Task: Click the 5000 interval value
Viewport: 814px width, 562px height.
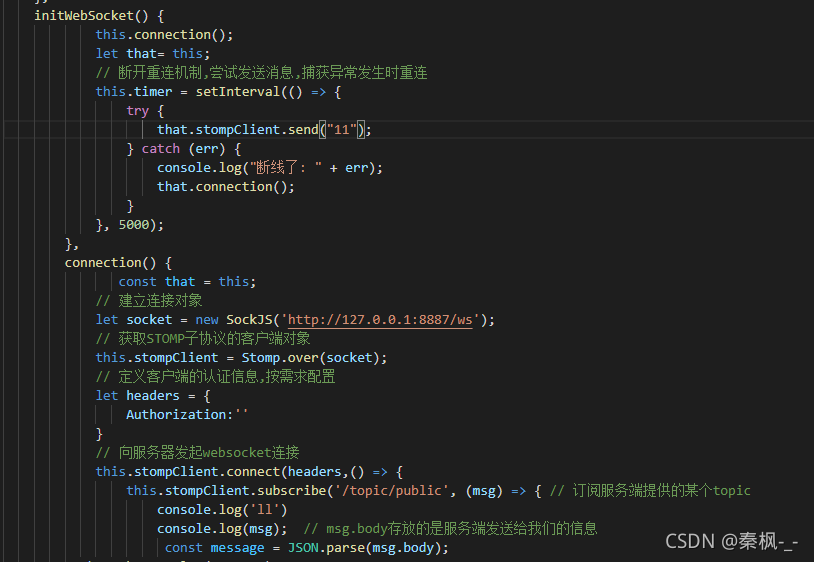Action: (134, 225)
